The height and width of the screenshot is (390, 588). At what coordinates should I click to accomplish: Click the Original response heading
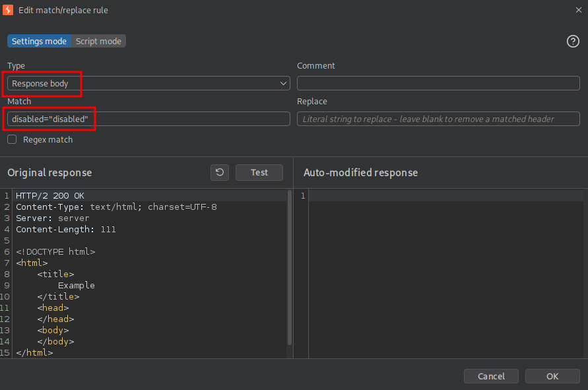[x=49, y=172]
